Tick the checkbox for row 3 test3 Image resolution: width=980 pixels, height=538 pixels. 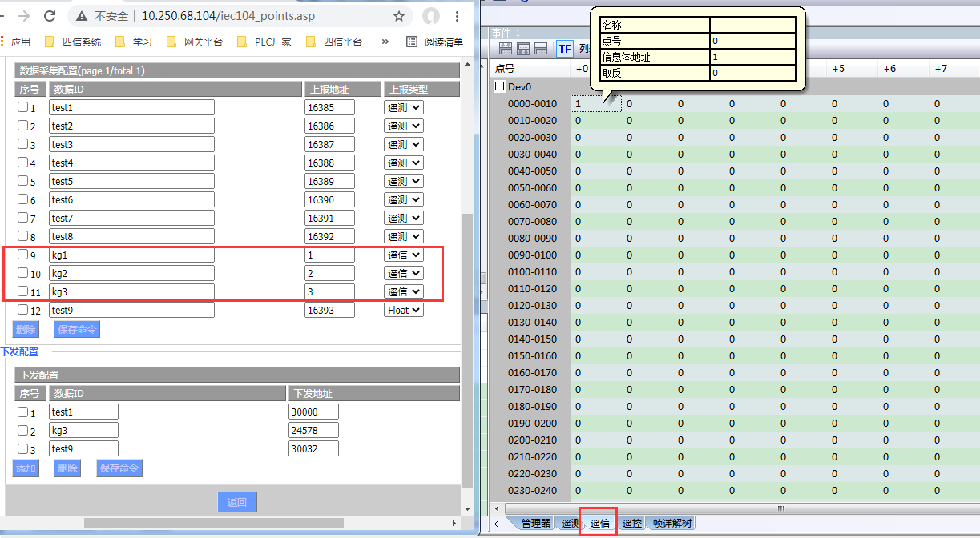pos(22,144)
